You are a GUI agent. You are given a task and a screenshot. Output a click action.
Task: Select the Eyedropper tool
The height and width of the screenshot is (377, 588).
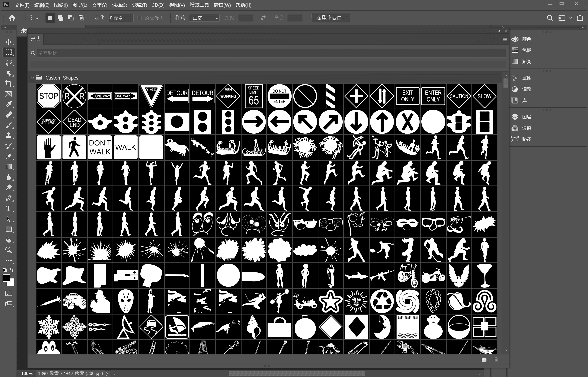tap(9, 104)
